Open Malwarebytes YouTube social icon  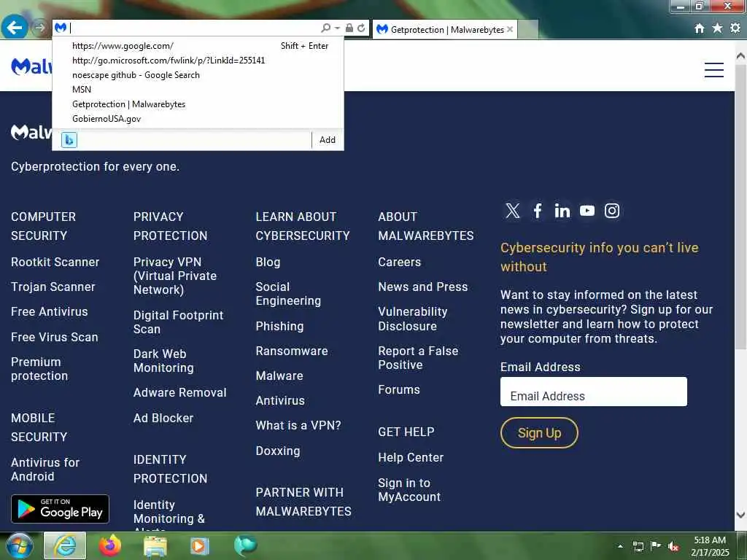587,211
